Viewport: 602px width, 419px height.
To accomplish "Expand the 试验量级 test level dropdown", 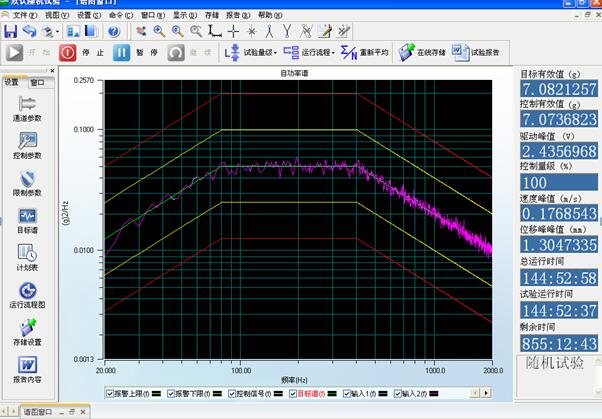I will click(x=275, y=53).
